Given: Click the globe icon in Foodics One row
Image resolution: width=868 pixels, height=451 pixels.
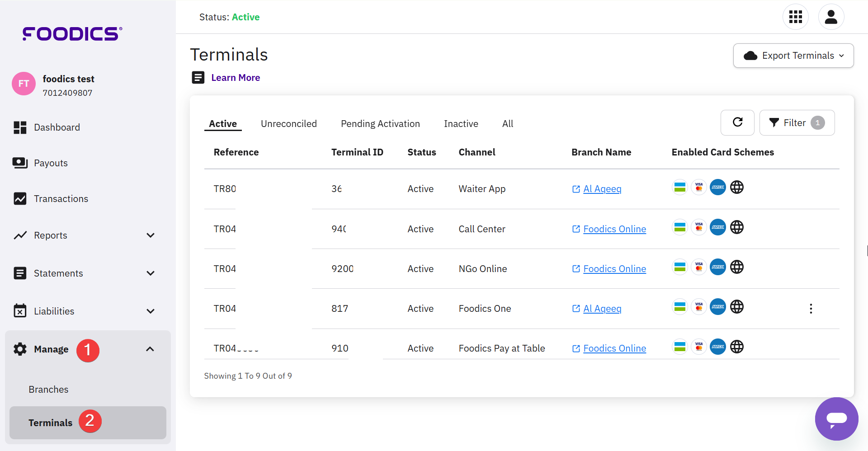Looking at the screenshot, I should pyautogui.click(x=737, y=307).
